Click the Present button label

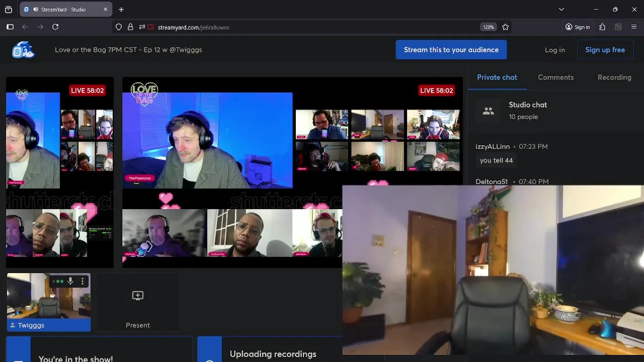tap(138, 325)
